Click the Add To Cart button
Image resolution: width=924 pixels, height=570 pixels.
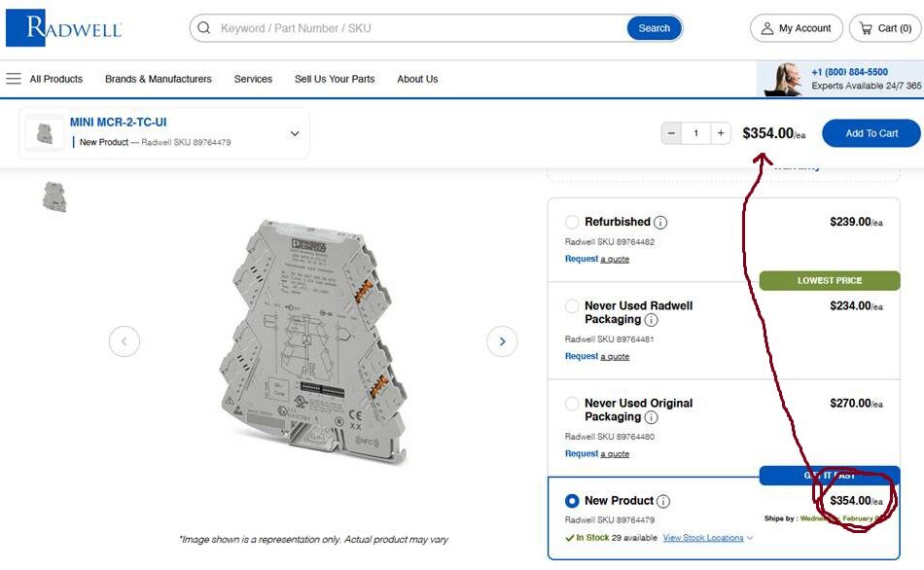click(x=871, y=133)
